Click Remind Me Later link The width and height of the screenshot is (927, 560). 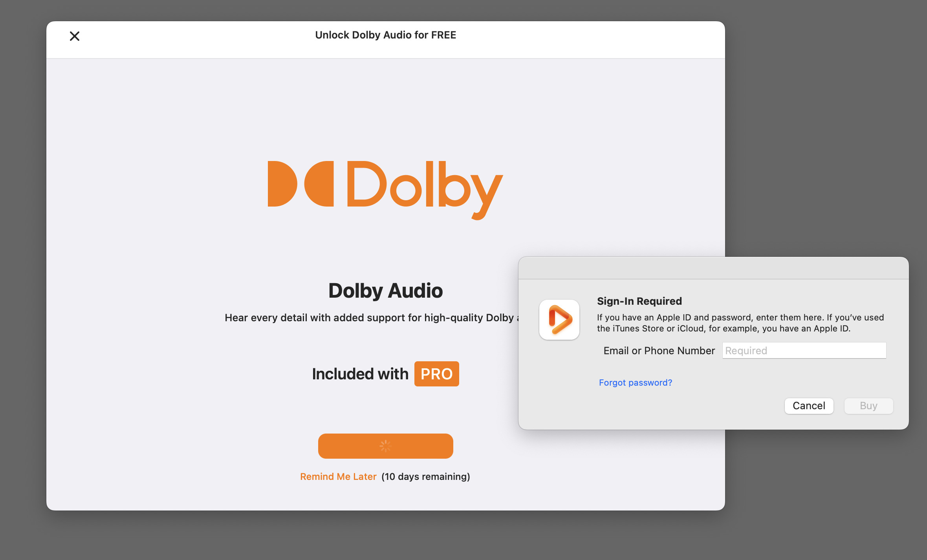point(338,476)
